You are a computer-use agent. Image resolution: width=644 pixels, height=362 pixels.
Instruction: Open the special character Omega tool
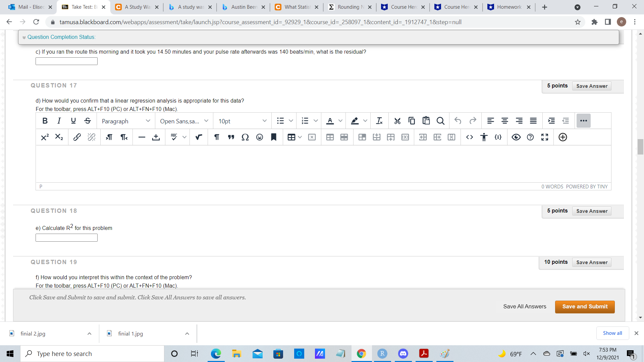coord(245,137)
